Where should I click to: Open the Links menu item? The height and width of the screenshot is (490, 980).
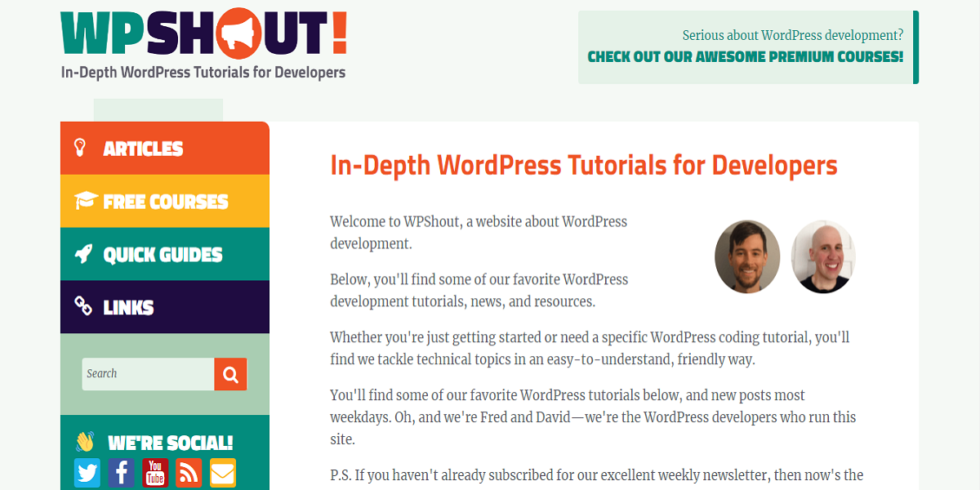[x=164, y=307]
